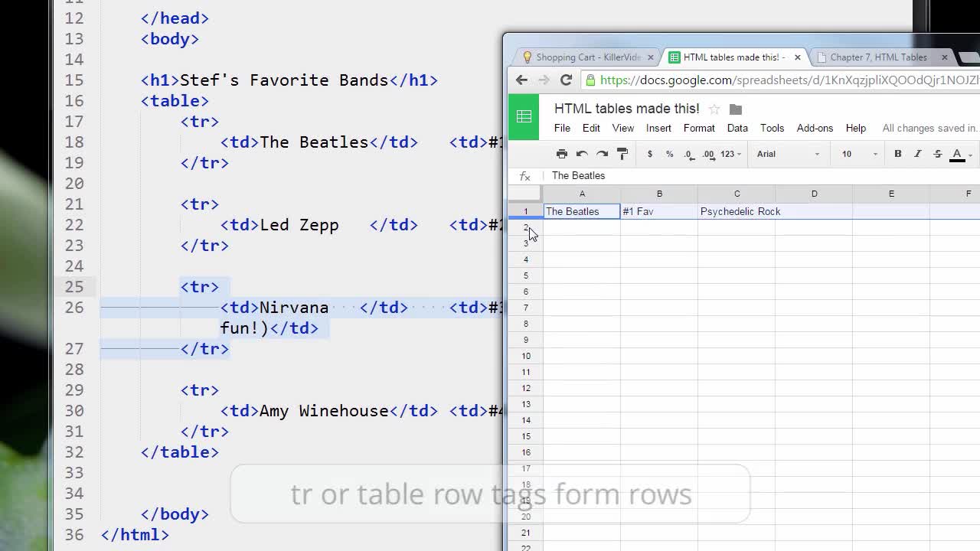The image size is (980, 551).
Task: Open the Edit menu in Sheets
Action: pyautogui.click(x=591, y=128)
